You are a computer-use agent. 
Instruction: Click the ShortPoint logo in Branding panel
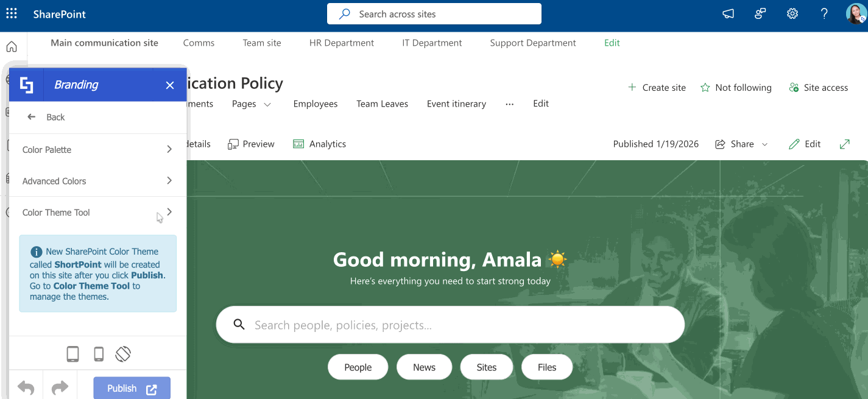[x=26, y=85]
